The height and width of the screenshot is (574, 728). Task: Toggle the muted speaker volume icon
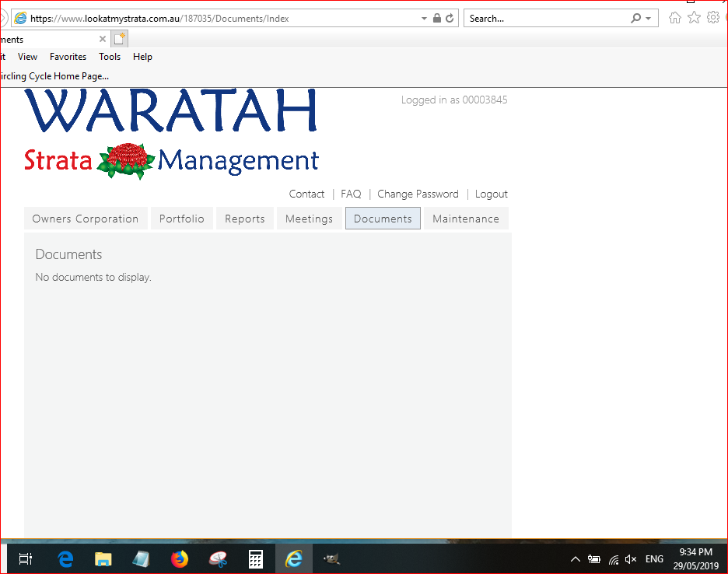click(x=631, y=559)
